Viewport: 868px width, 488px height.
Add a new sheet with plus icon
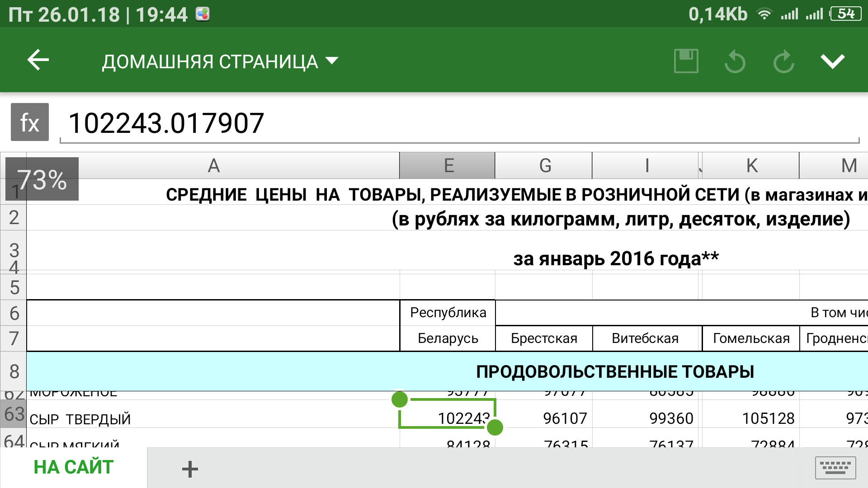(x=190, y=469)
